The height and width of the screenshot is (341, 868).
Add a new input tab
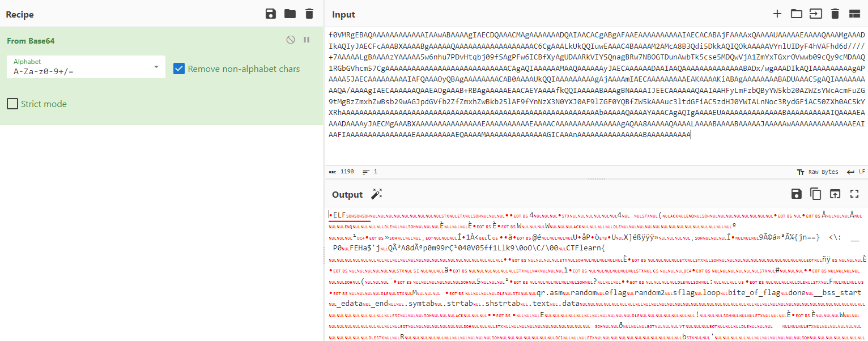click(x=777, y=14)
